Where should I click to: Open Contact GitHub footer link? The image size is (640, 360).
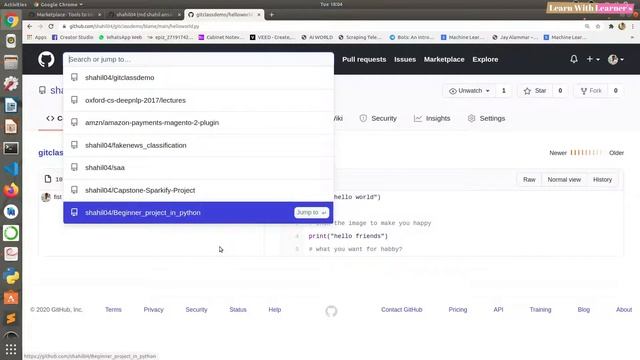coord(402,309)
